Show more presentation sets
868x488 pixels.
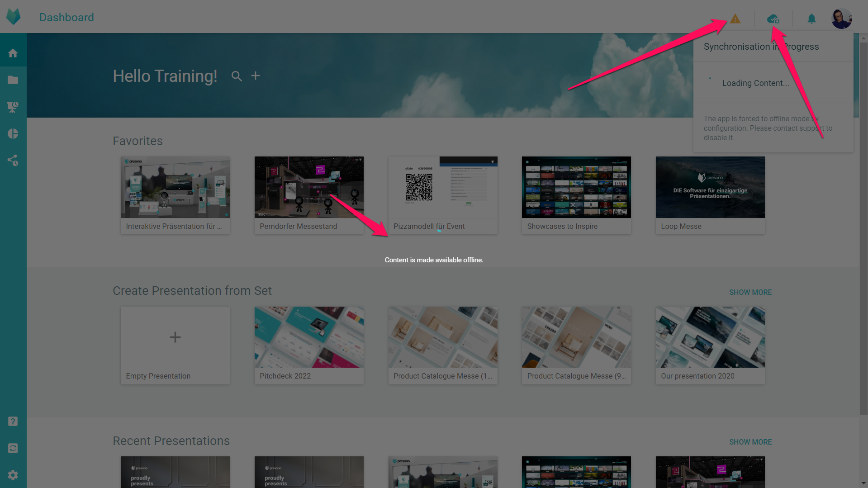tap(750, 293)
